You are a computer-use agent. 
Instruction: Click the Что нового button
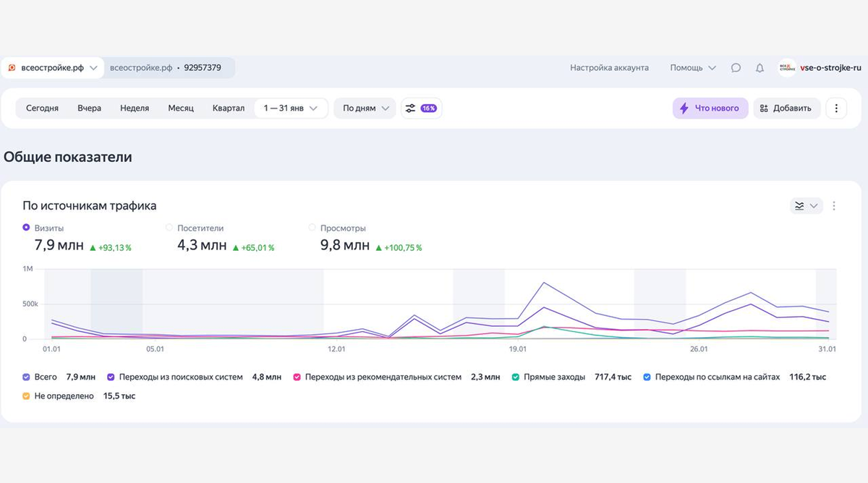[x=710, y=108]
